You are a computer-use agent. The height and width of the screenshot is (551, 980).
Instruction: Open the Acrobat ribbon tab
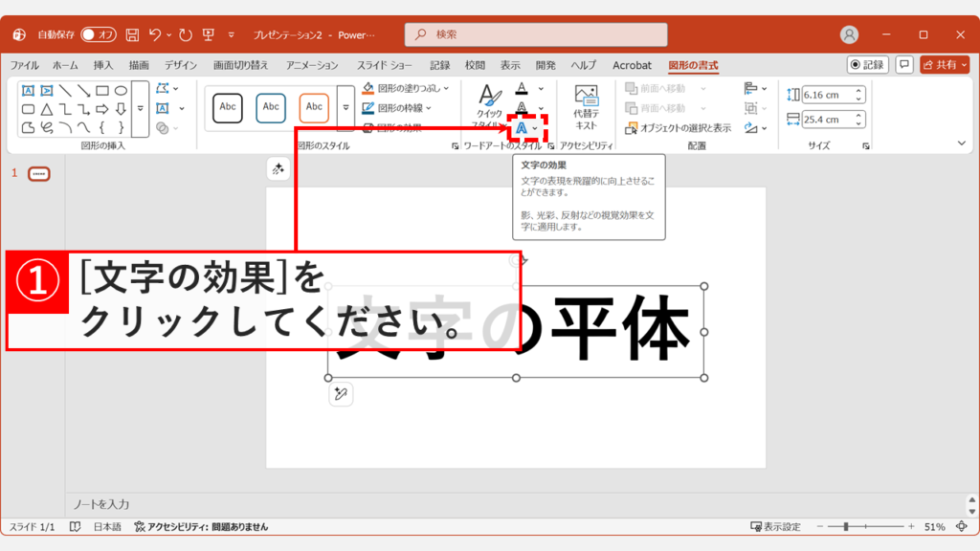tap(632, 65)
